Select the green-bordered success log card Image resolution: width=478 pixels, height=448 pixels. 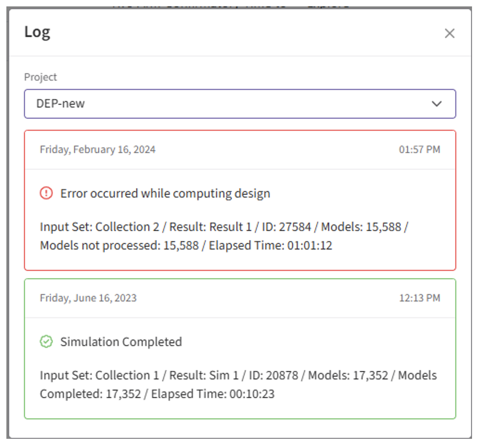pos(240,349)
